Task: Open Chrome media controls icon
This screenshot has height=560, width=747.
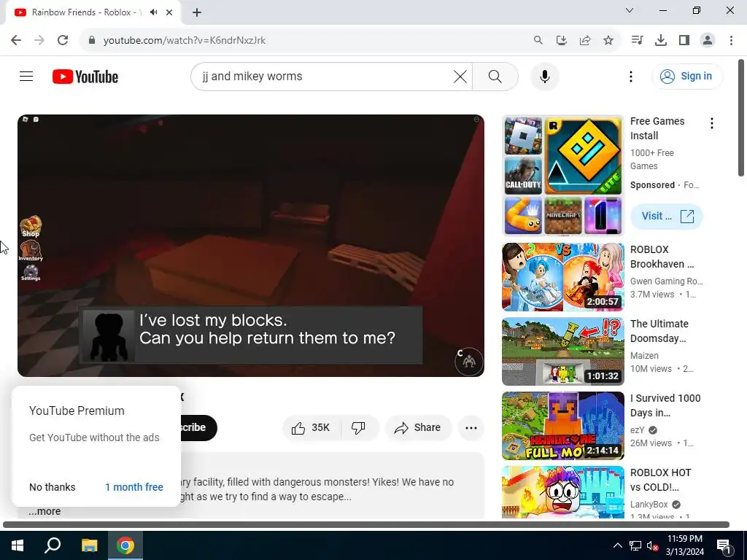Action: [637, 40]
